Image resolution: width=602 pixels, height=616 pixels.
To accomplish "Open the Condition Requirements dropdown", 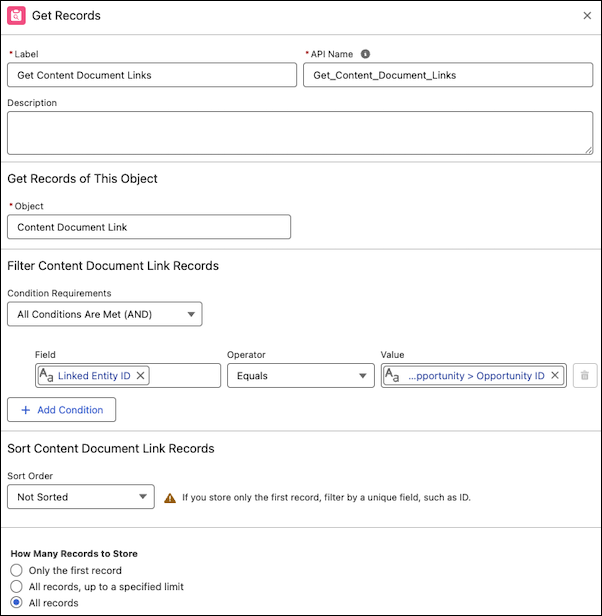I will [x=104, y=314].
